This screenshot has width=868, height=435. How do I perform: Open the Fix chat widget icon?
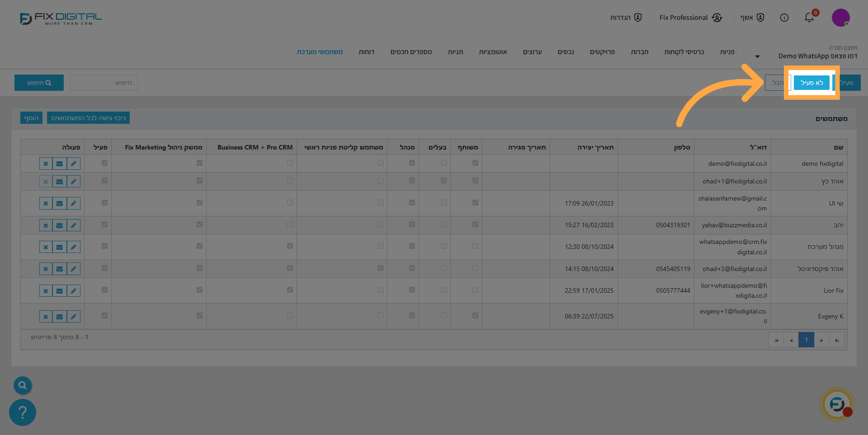click(837, 404)
